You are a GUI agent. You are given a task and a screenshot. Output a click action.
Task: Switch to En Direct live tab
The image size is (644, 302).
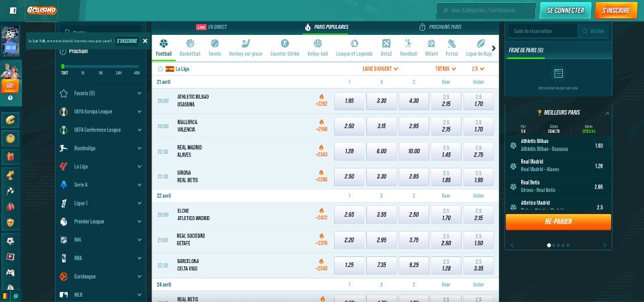tap(211, 27)
